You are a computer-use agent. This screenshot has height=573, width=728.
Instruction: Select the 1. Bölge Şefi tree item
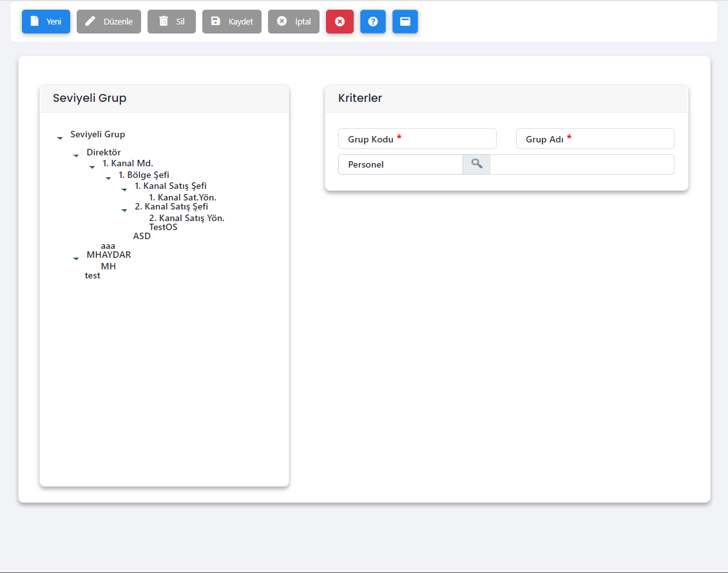(144, 175)
